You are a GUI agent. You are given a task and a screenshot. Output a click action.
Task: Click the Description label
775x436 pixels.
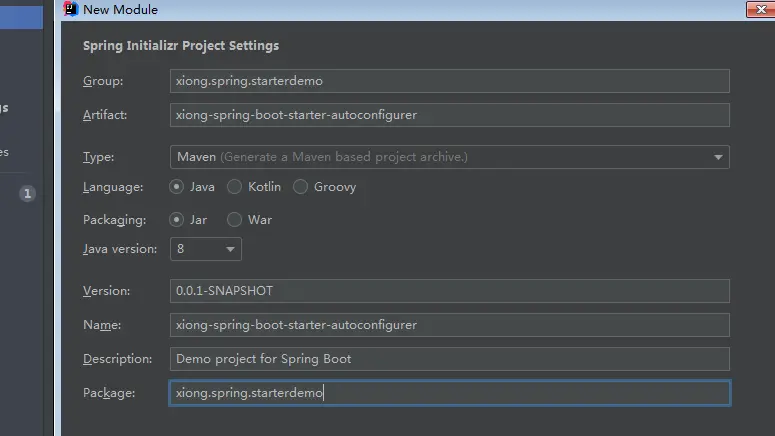click(117, 359)
